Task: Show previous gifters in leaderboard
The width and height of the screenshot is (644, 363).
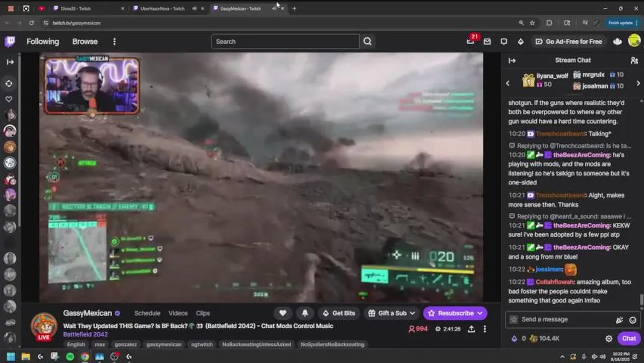Action: 508,83
